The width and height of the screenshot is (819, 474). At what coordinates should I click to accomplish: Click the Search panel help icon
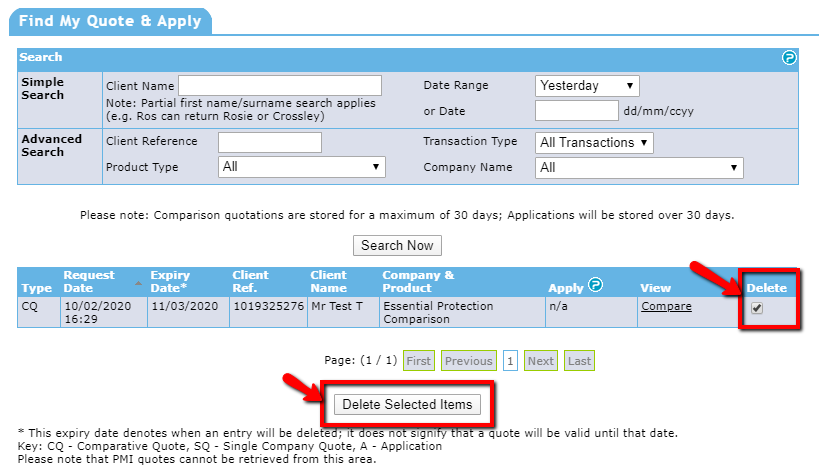pyautogui.click(x=789, y=58)
